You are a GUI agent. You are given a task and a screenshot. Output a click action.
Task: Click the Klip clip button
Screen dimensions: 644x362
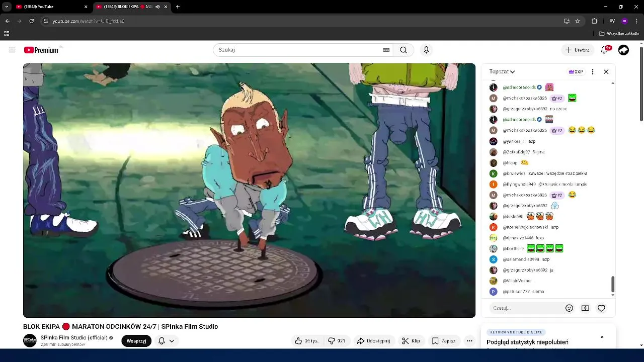411,341
